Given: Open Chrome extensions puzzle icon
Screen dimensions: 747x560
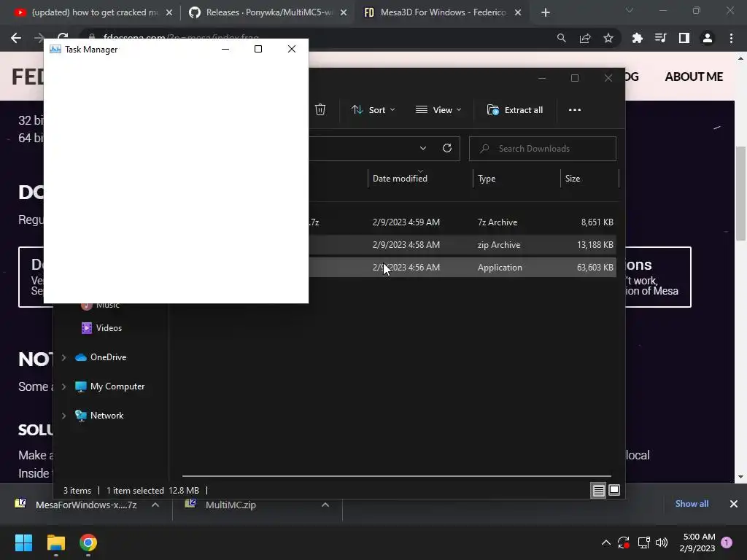Looking at the screenshot, I should (x=637, y=38).
